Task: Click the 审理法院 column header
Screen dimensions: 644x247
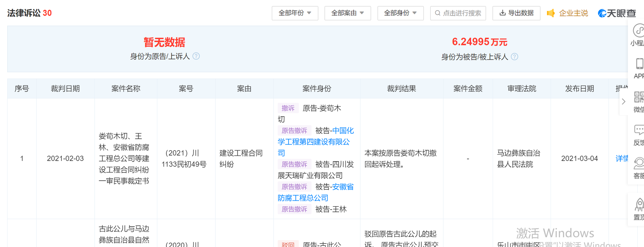Action: [522, 89]
